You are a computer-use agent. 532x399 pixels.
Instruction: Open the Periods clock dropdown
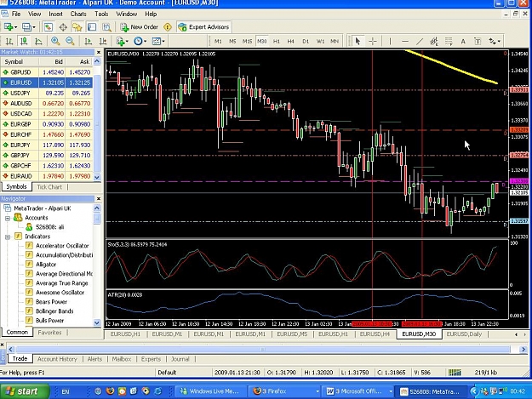(x=140, y=41)
